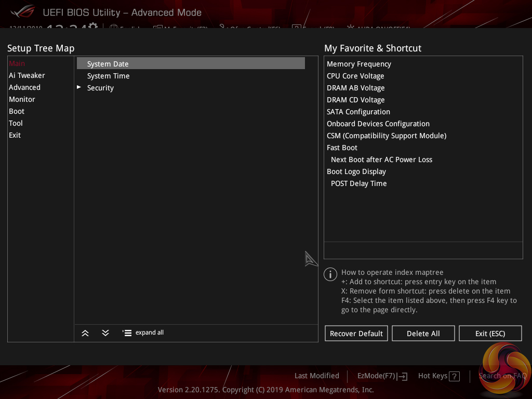Screen dimensions: 532x399
Task: Expand the Security tree item arrow
Action: click(x=79, y=87)
